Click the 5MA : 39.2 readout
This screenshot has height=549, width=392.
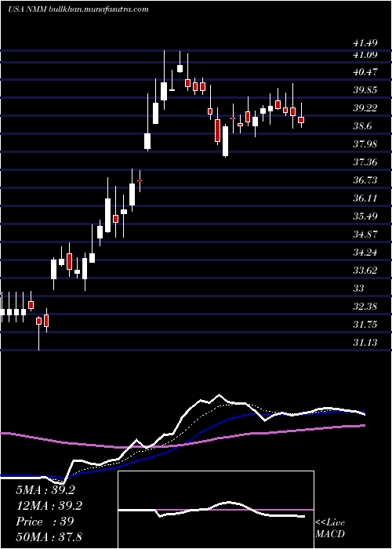pyautogui.click(x=45, y=490)
